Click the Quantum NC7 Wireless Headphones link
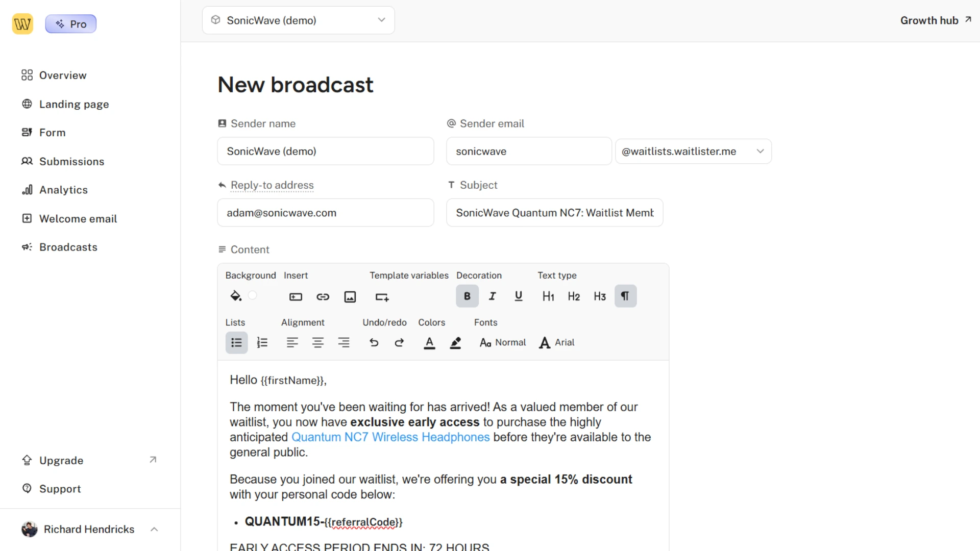980x551 pixels. click(x=390, y=437)
